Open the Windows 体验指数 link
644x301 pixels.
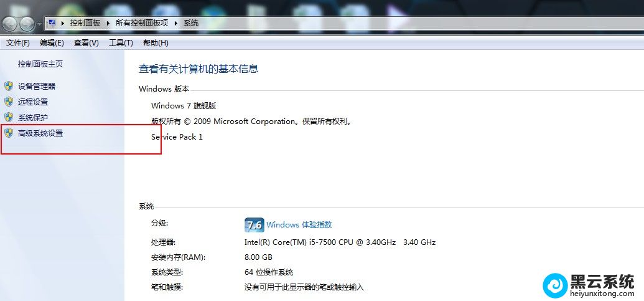pos(299,225)
